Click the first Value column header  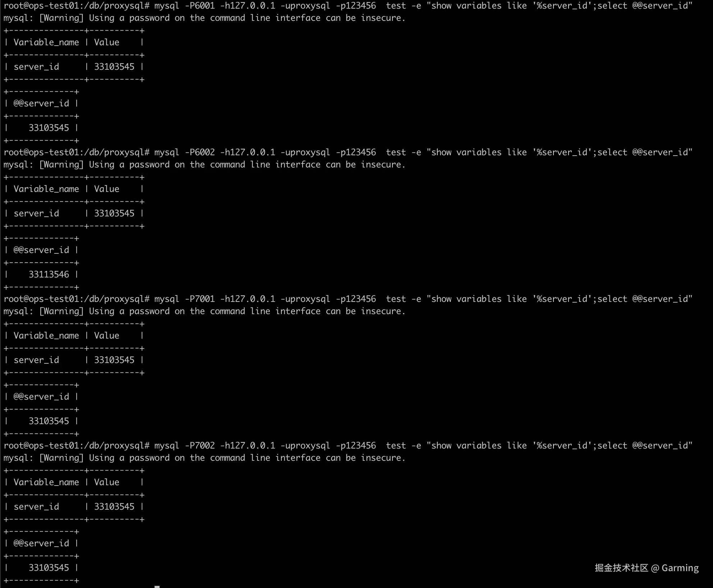coord(107,42)
